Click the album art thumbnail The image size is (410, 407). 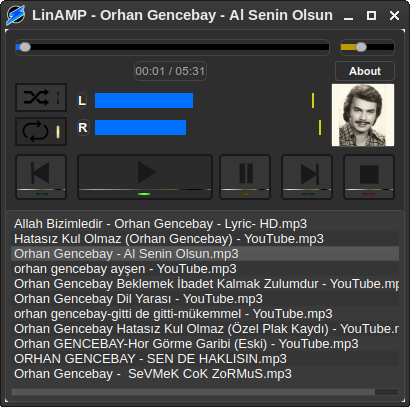(363, 115)
